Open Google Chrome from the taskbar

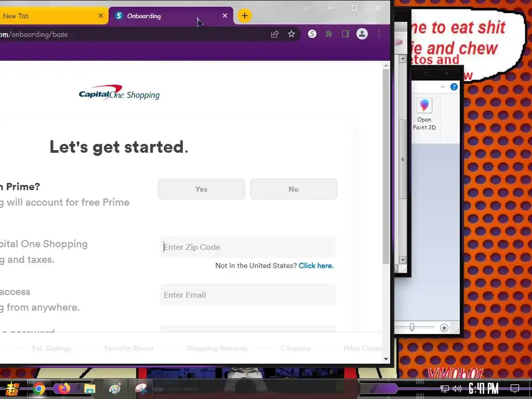click(38, 389)
